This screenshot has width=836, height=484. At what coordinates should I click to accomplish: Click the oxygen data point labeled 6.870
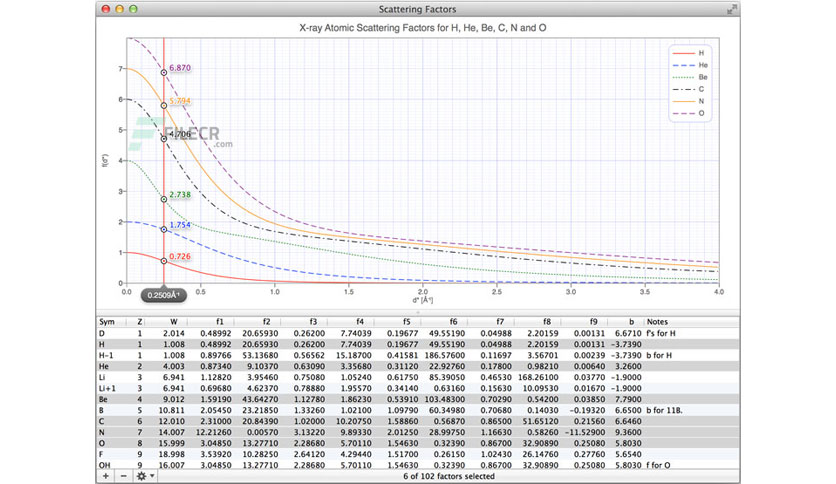pos(164,72)
